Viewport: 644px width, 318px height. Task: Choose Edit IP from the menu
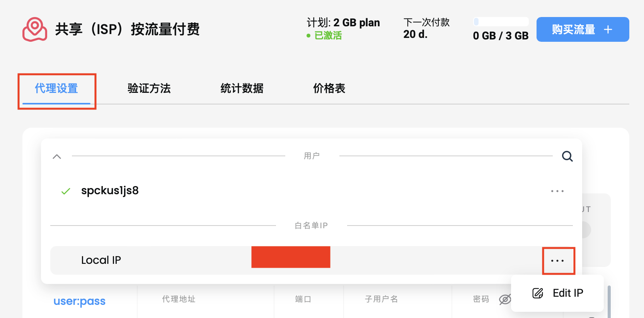557,293
